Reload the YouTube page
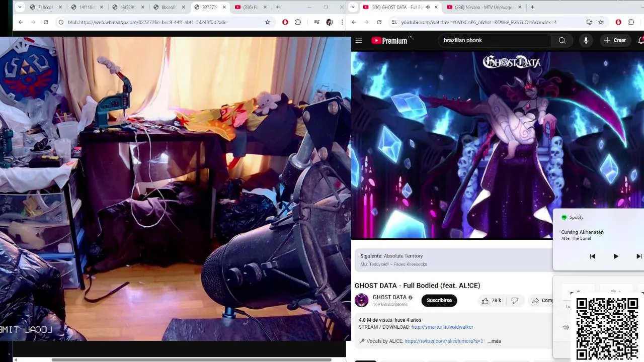644x362 pixels. [x=379, y=22]
